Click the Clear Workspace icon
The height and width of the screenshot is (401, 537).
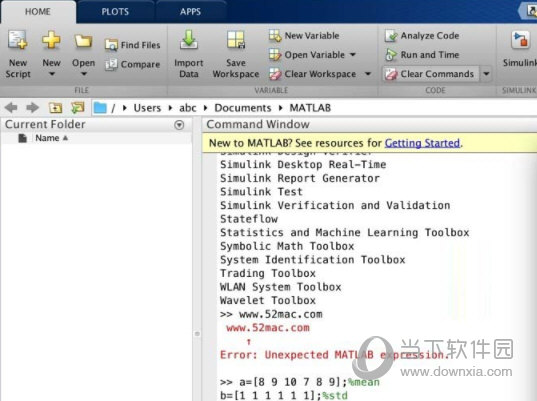[275, 74]
